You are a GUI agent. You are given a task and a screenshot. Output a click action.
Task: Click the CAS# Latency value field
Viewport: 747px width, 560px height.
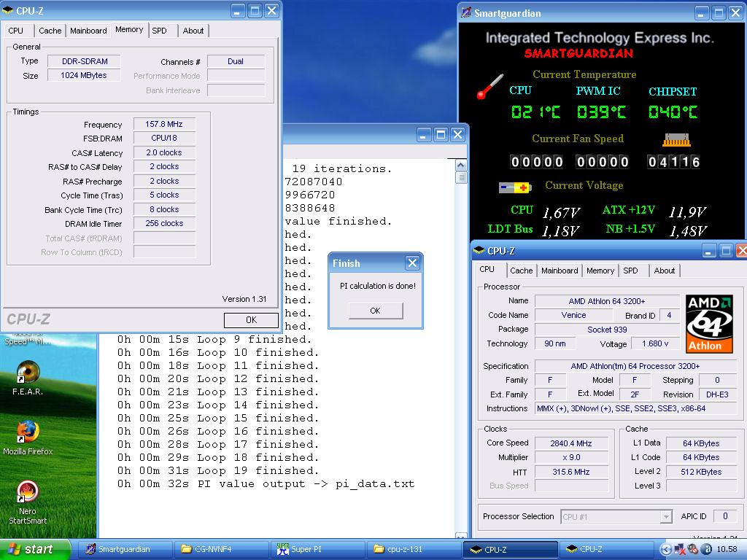pos(164,153)
